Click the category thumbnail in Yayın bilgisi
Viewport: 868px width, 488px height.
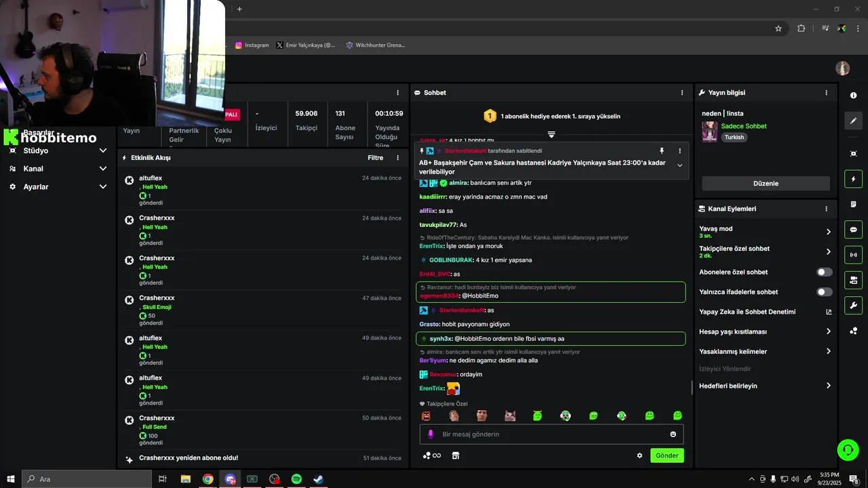tap(709, 131)
